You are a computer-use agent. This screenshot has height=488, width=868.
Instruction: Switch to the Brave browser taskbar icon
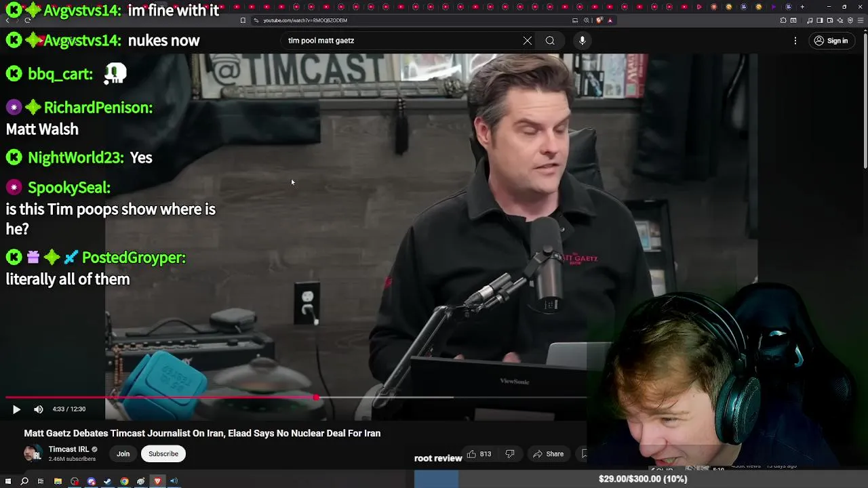tap(157, 481)
